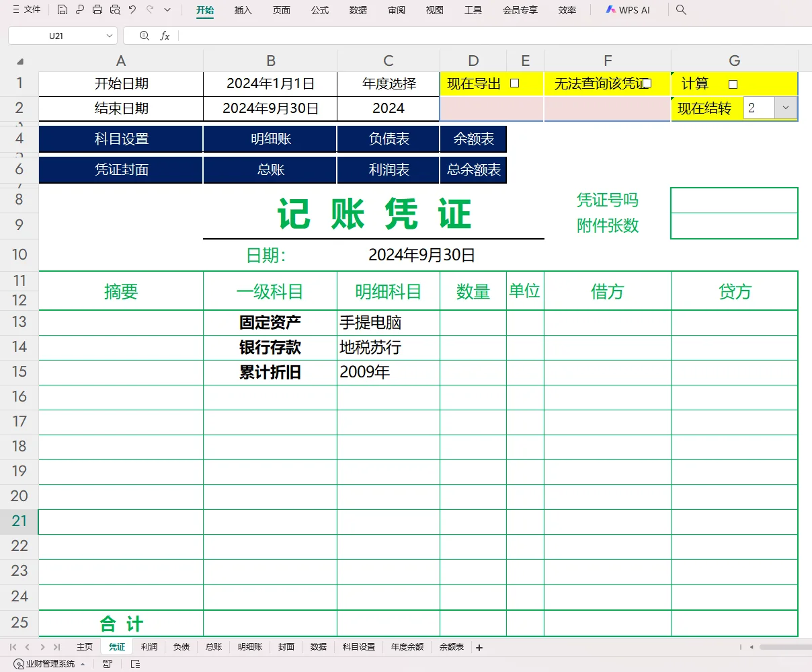Open the quick access toolbar customization chevron
This screenshot has height=672, width=812.
[167, 10]
